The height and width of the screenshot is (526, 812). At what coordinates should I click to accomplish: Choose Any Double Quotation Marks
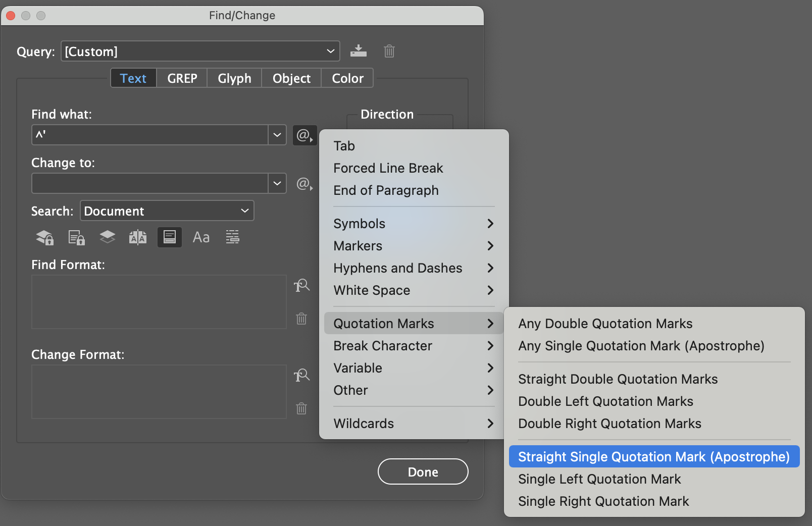(x=605, y=323)
